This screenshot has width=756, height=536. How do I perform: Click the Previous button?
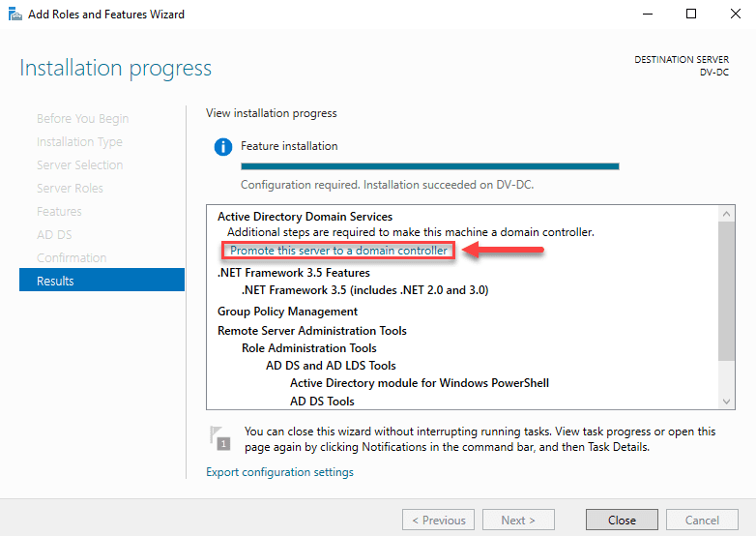438,521
